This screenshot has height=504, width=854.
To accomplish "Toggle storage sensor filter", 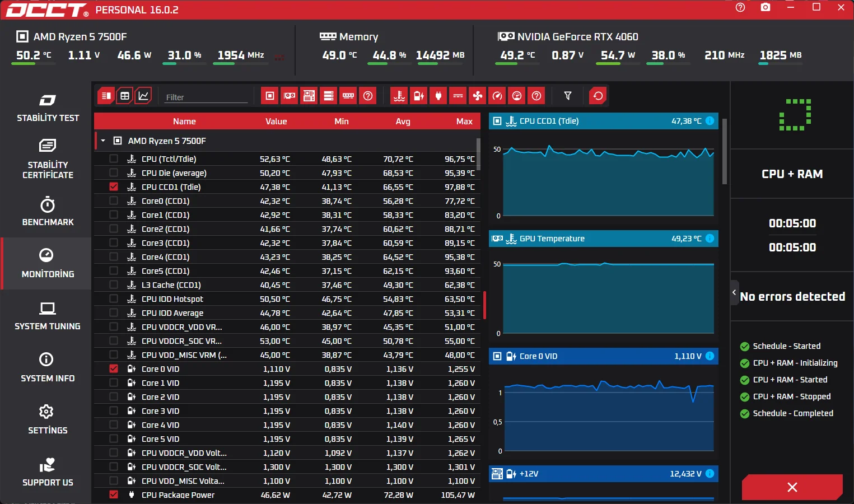I will (329, 96).
